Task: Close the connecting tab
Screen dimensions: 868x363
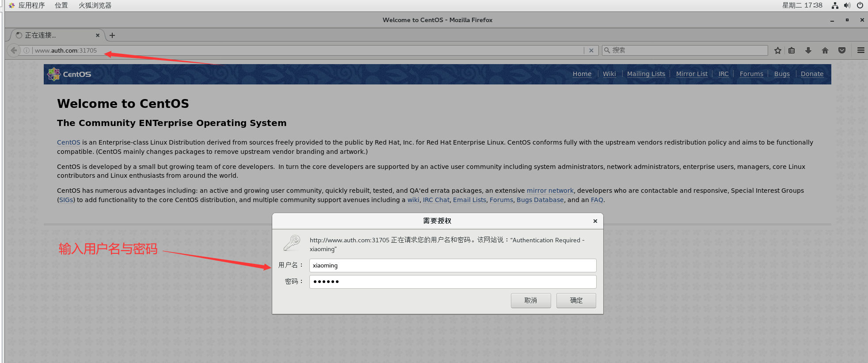Action: (x=98, y=35)
